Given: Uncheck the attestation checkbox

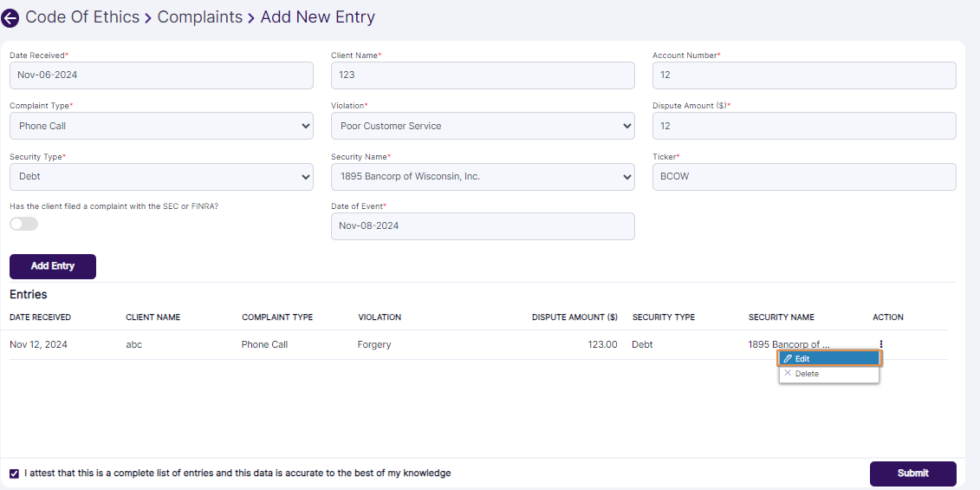Looking at the screenshot, I should [14, 474].
